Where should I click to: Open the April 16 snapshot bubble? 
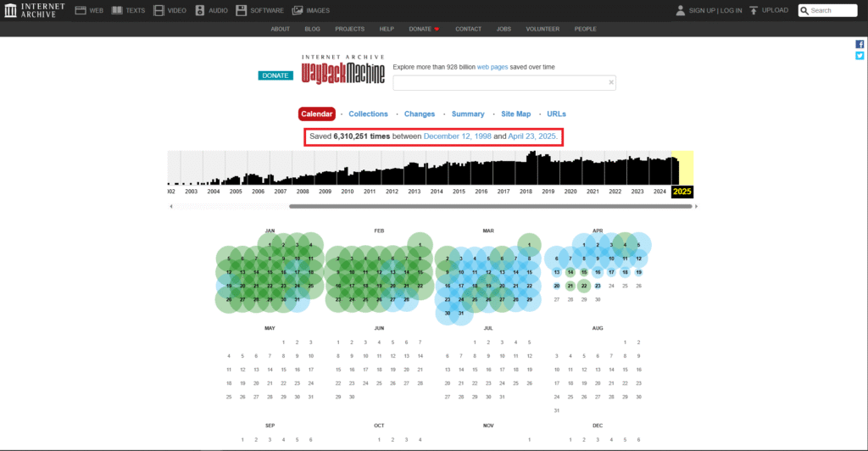click(x=598, y=272)
